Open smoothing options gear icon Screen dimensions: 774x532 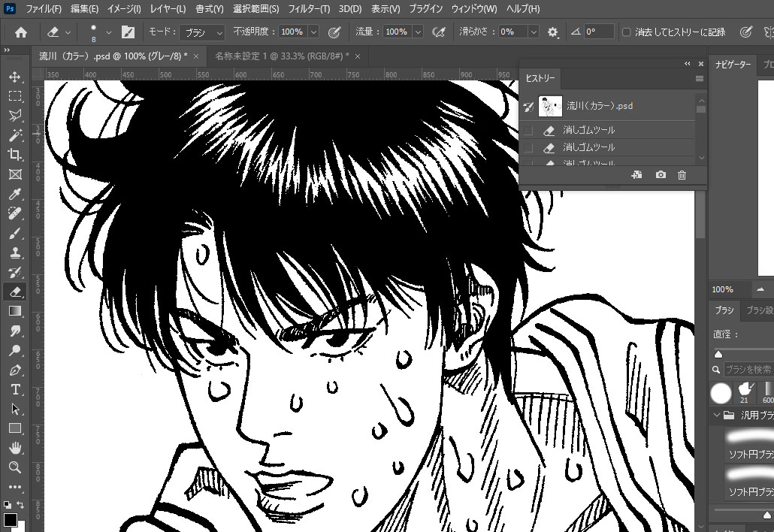552,32
